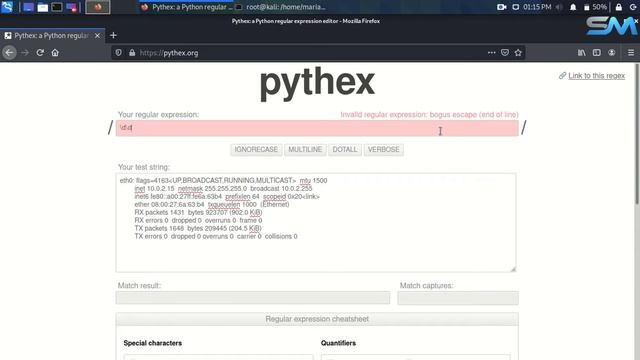Click the pythex logo heading
The width and height of the screenshot is (640, 360).
click(x=317, y=83)
